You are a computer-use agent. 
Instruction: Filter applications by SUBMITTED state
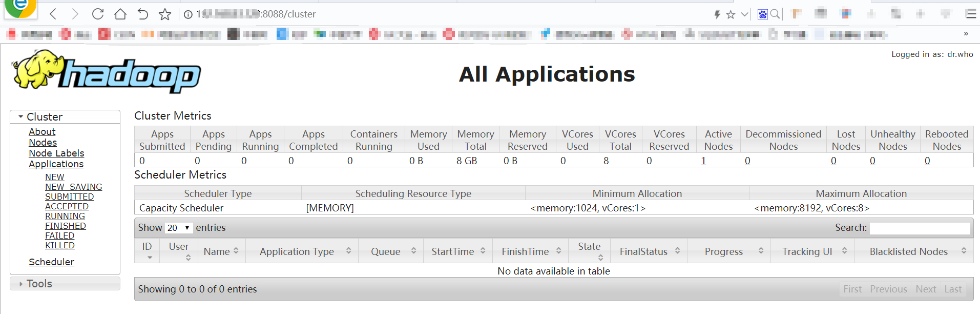69,197
